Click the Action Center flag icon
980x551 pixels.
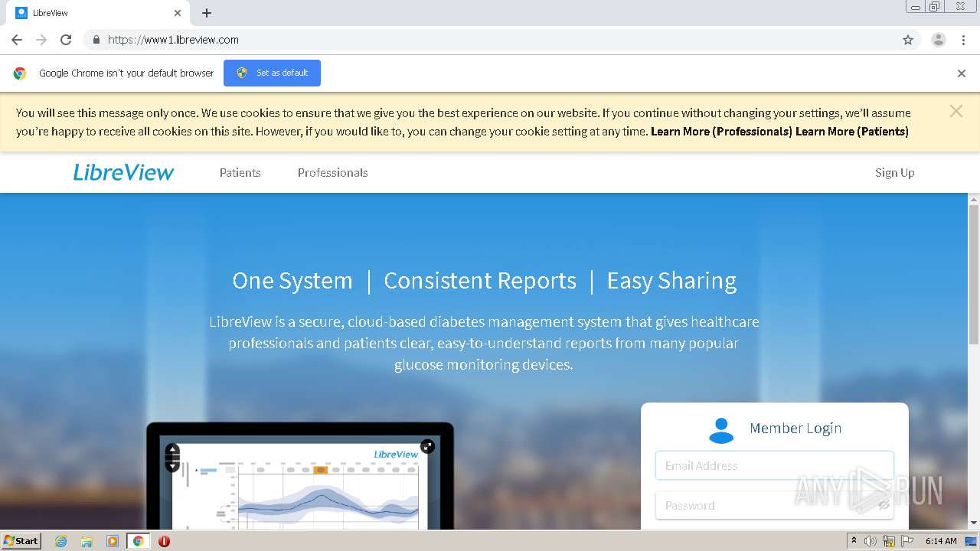(x=907, y=541)
